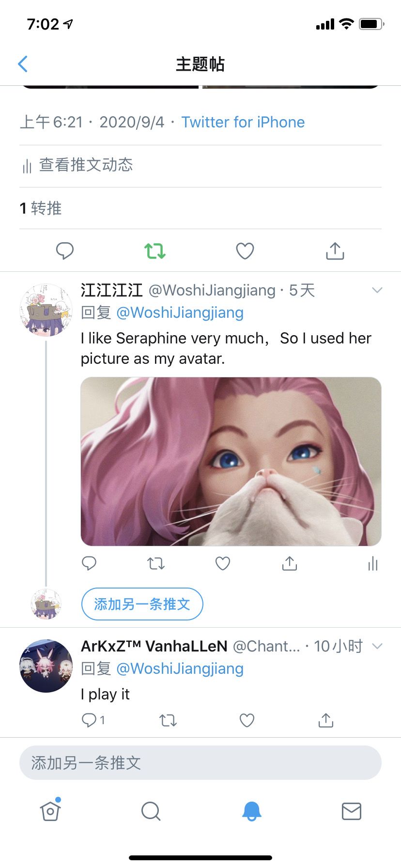Screen dimensions: 401x868
Task: Like the Seraphine avatar reply
Action: [223, 563]
